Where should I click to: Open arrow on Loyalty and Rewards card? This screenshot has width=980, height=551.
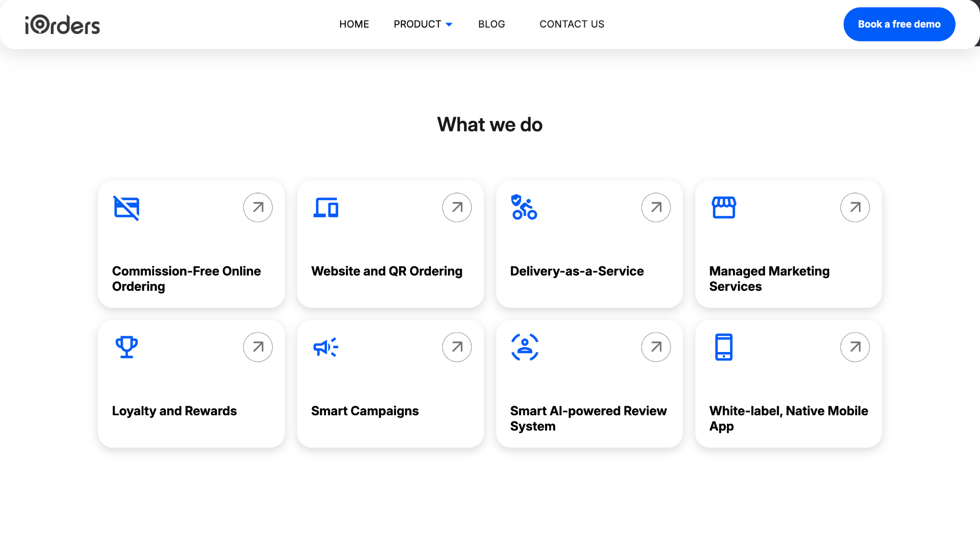tap(258, 347)
